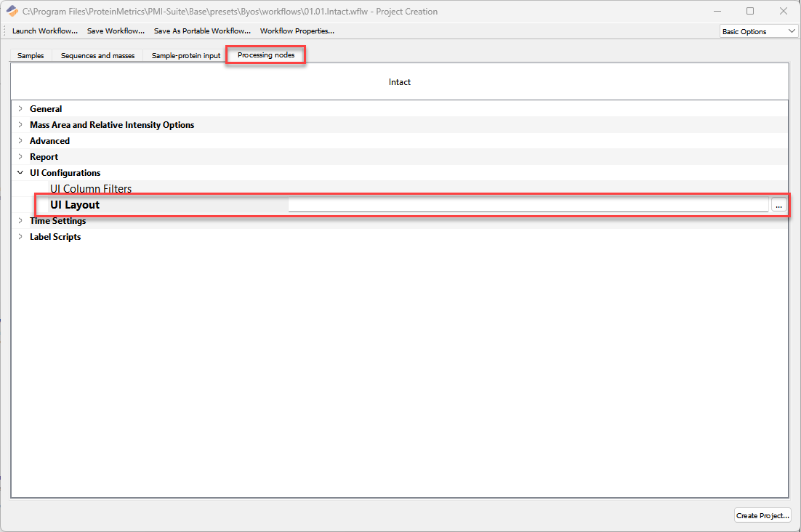Click the Intact node header
The height and width of the screenshot is (532, 801).
tap(400, 82)
